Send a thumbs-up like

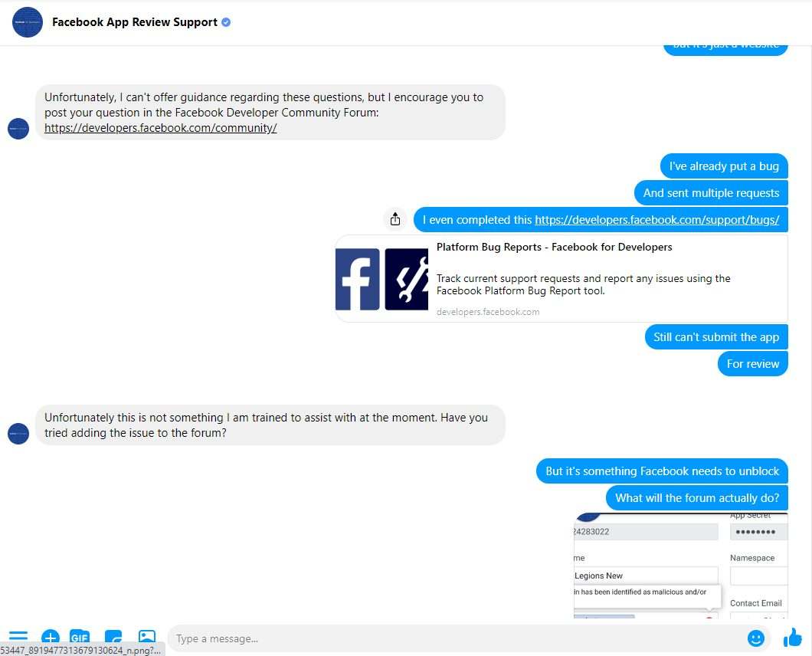[x=792, y=637]
